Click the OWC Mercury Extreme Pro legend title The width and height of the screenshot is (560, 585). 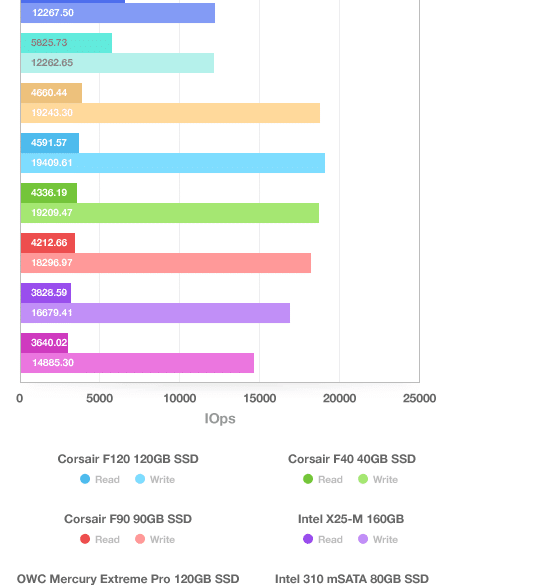(x=128, y=579)
